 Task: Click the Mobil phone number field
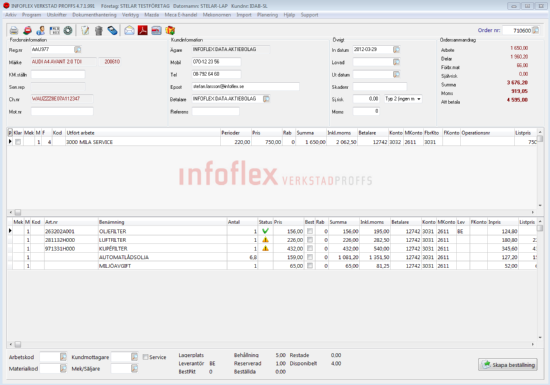coord(216,62)
